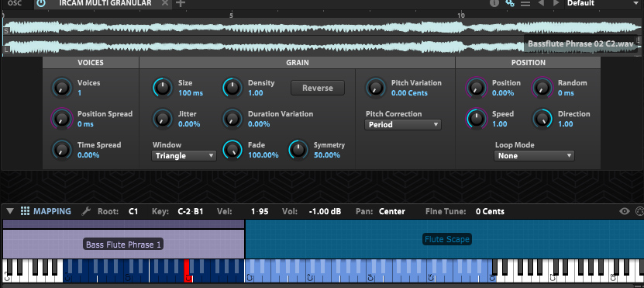
Task: Click the Position Spread knob
Action: click(61, 119)
